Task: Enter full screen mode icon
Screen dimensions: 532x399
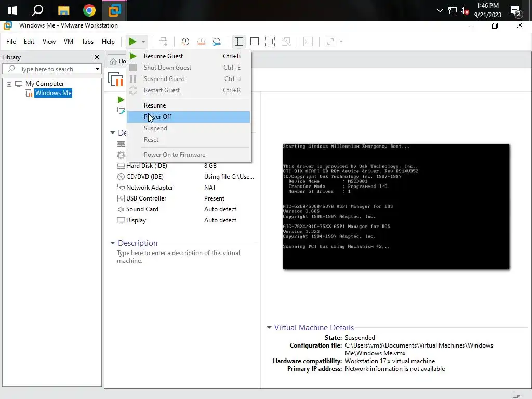Action: tap(270, 42)
